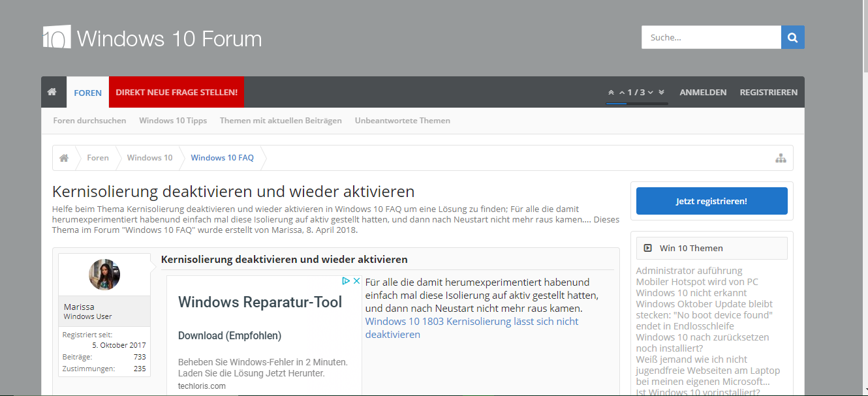This screenshot has height=396, width=868.
Task: Click the Foren breadcrumb
Action: 98,158
